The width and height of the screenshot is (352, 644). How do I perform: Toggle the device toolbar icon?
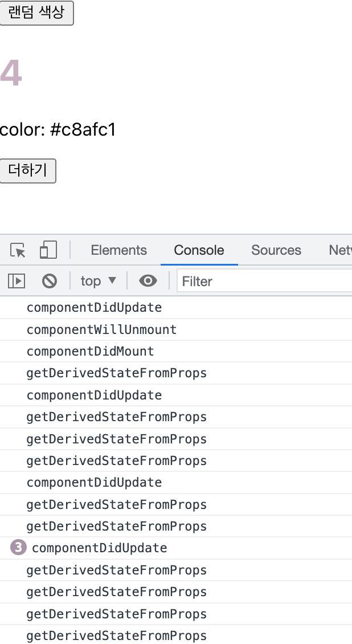48,250
